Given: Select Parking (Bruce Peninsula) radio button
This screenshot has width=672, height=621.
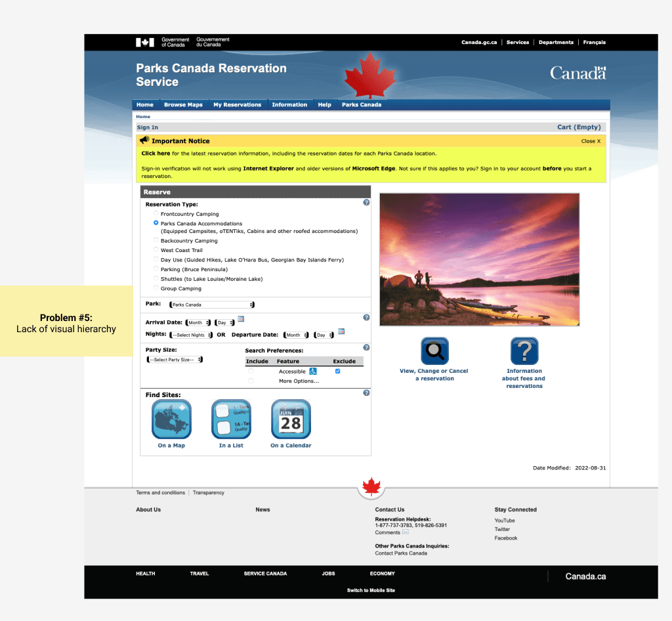Looking at the screenshot, I should (156, 268).
